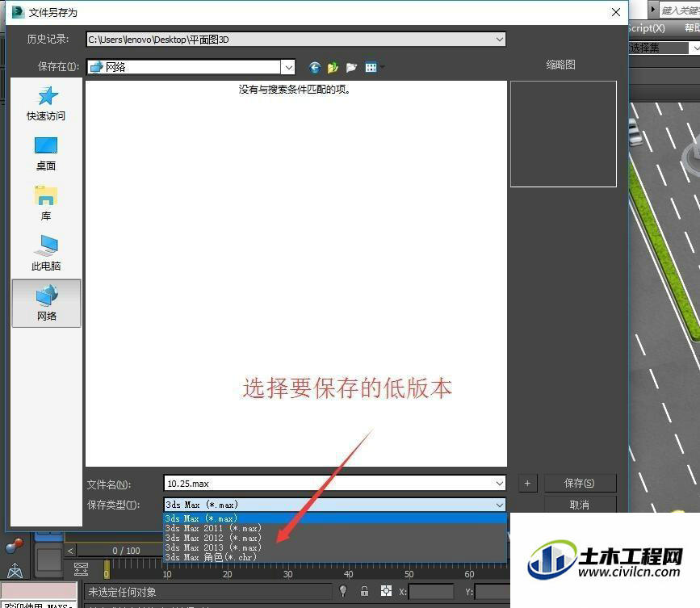Go up one folder level

[333, 67]
